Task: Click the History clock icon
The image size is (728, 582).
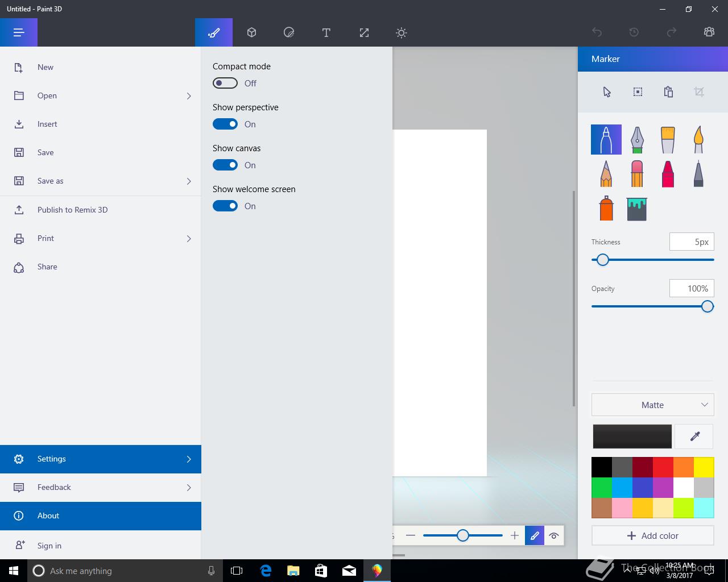Action: tap(634, 32)
